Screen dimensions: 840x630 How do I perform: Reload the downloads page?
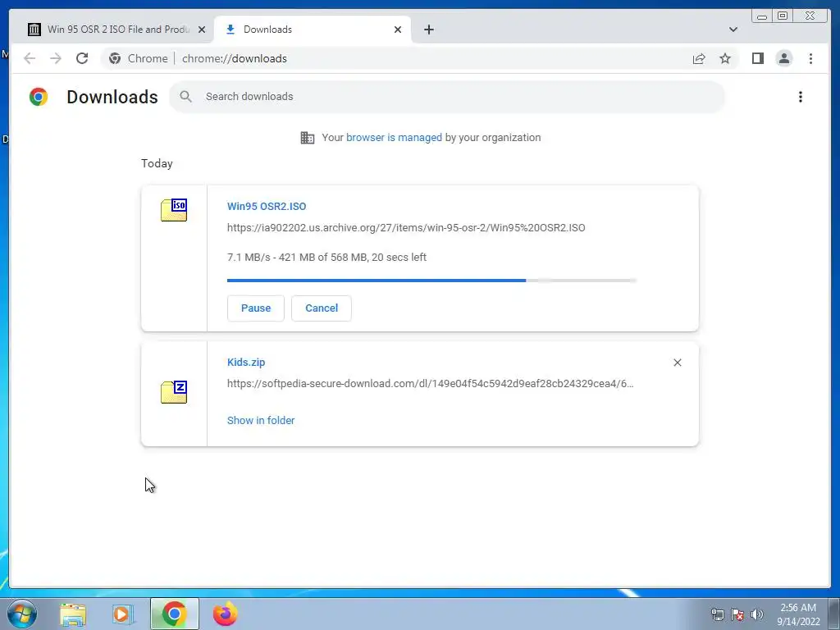[x=82, y=58]
